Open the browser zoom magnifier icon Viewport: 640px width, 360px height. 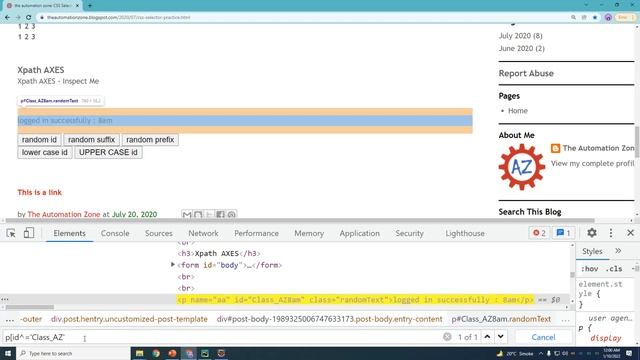pyautogui.click(x=573, y=18)
